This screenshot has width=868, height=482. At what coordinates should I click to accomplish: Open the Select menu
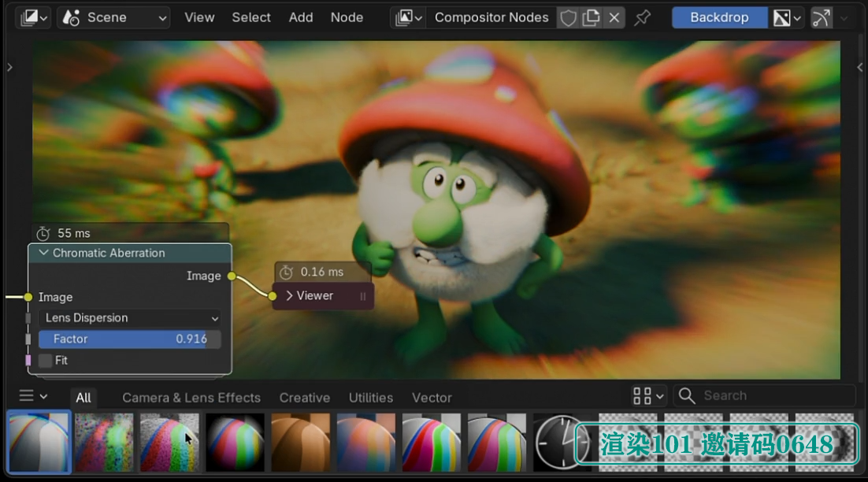coord(251,17)
